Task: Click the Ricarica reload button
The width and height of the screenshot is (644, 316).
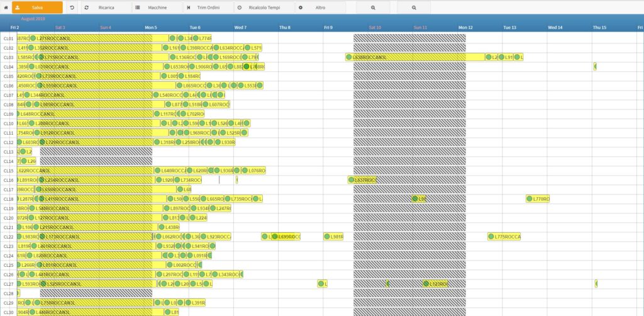Action: (x=101, y=8)
